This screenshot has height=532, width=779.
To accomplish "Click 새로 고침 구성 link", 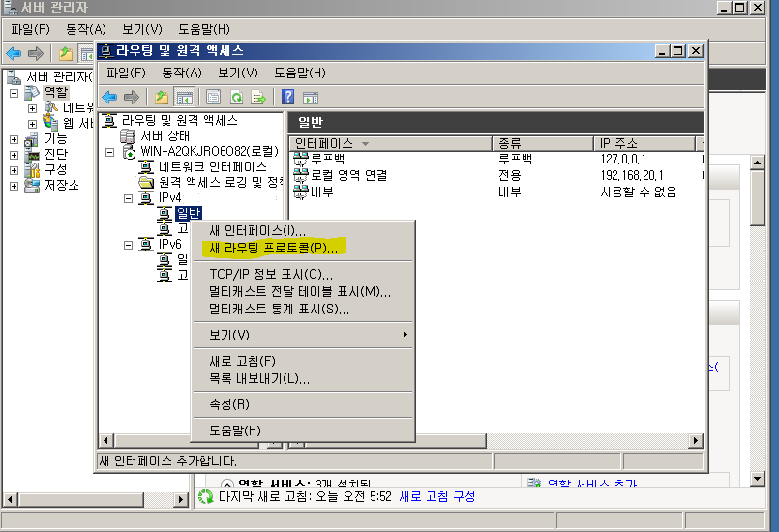I will pos(437,497).
